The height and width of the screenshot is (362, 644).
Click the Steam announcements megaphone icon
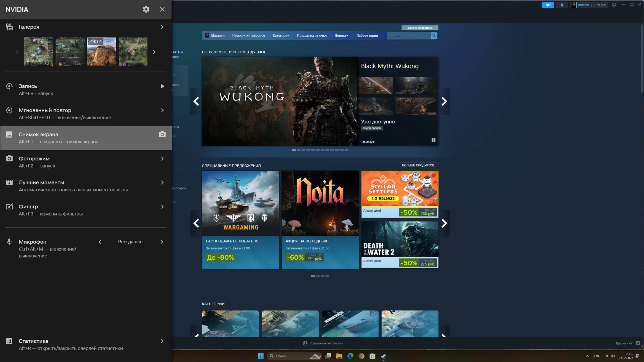pos(548,5)
